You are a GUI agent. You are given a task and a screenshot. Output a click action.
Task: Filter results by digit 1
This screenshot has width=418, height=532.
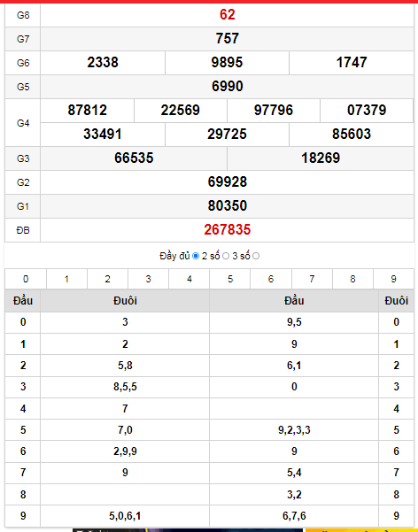(66, 279)
